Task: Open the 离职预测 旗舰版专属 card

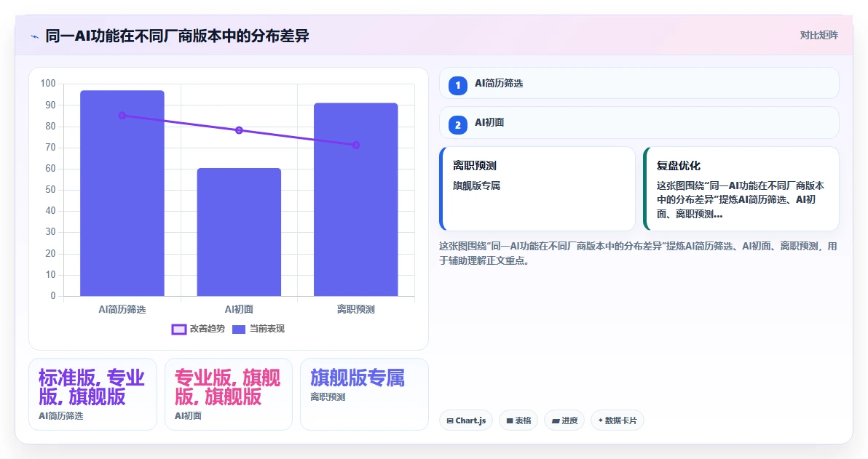Action: click(537, 188)
